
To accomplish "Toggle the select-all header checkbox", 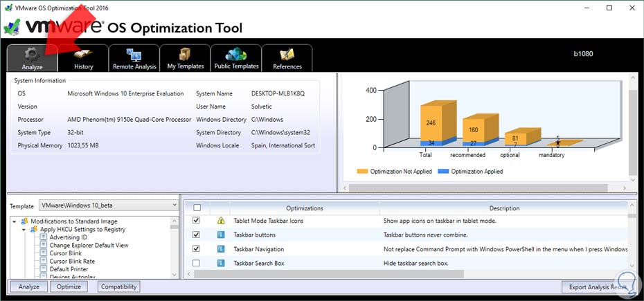I will point(197,208).
